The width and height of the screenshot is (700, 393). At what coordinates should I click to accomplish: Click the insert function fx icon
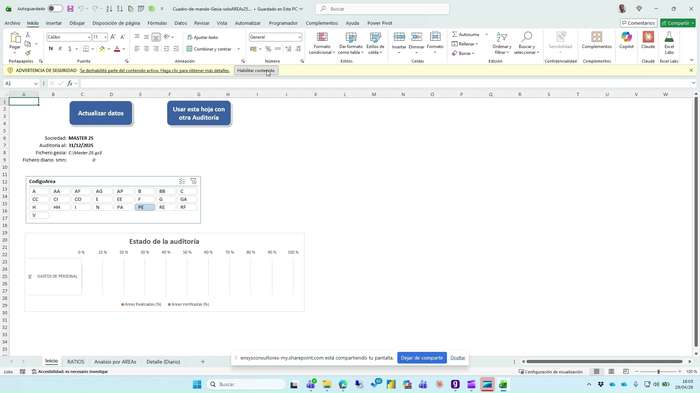pyautogui.click(x=70, y=84)
